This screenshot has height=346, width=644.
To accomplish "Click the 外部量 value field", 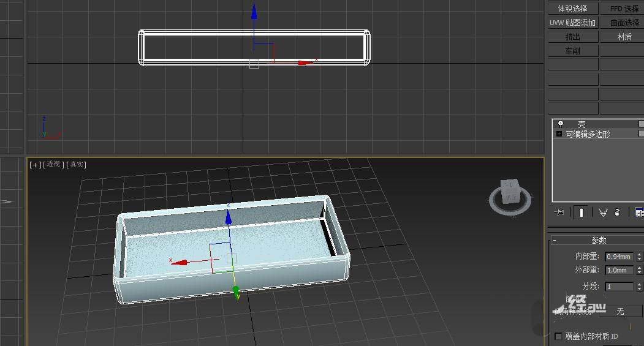I will [x=619, y=270].
